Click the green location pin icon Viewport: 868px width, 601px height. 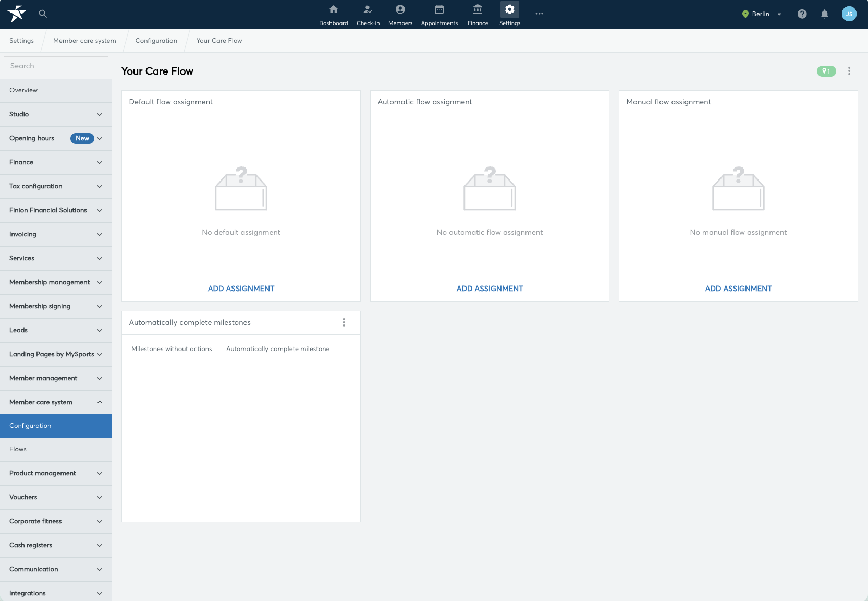pyautogui.click(x=745, y=14)
